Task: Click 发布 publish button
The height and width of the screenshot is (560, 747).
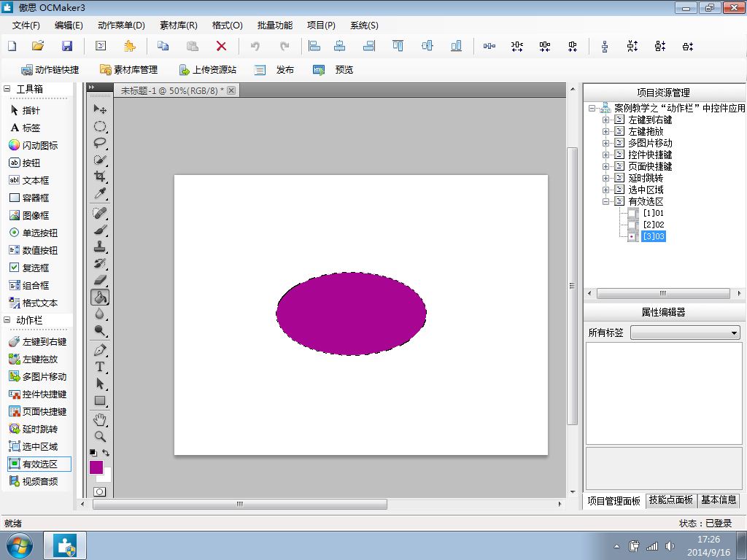Action: (x=274, y=69)
